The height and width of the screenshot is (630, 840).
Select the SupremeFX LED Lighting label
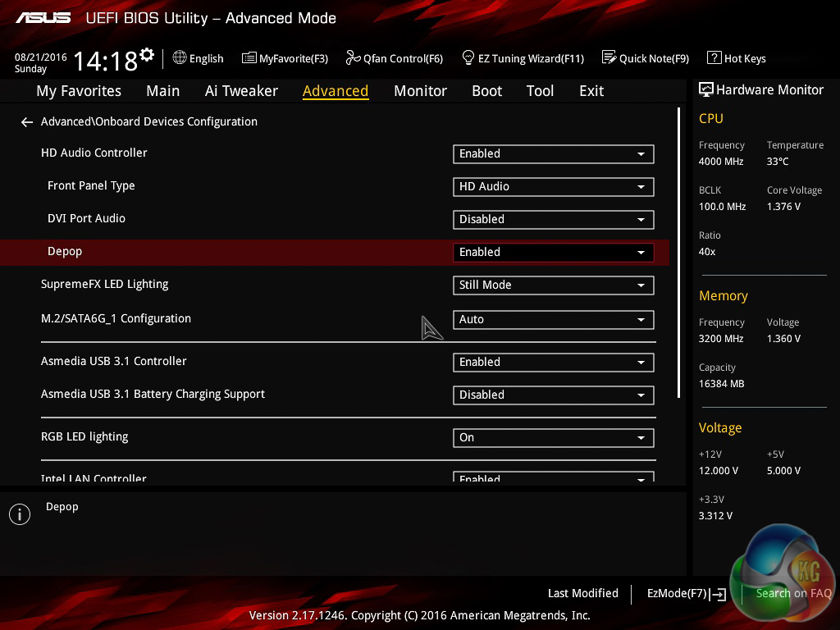[104, 285]
